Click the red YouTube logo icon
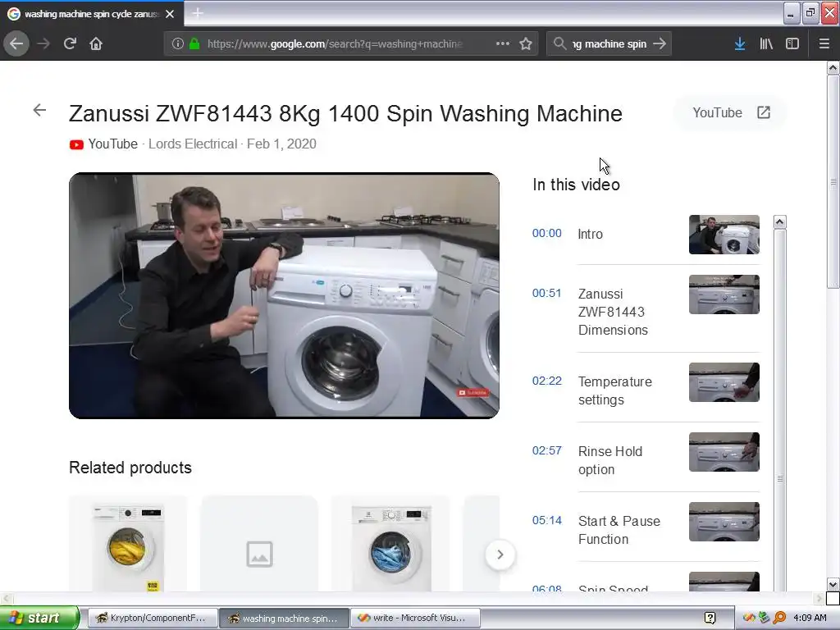Screen dimensions: 840x630 coord(76,144)
